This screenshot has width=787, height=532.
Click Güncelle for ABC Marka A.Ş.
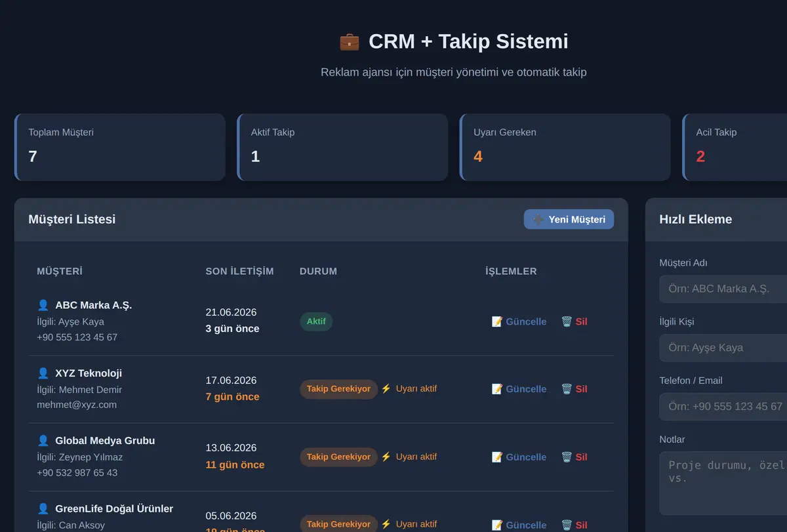(519, 321)
